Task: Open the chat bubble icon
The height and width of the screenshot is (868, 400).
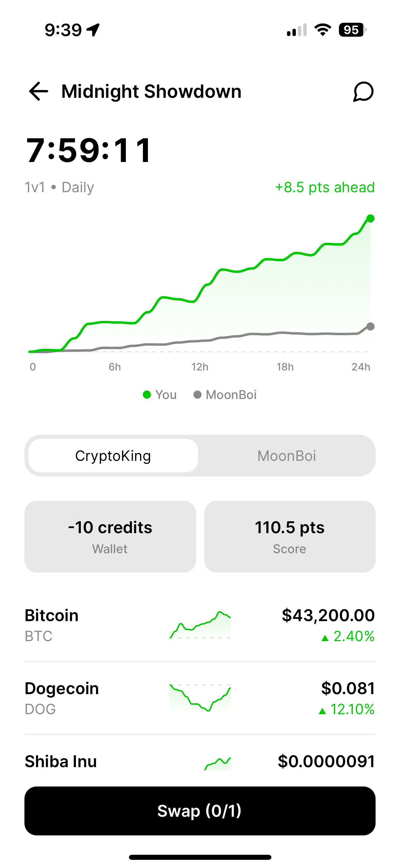Action: coord(363,91)
